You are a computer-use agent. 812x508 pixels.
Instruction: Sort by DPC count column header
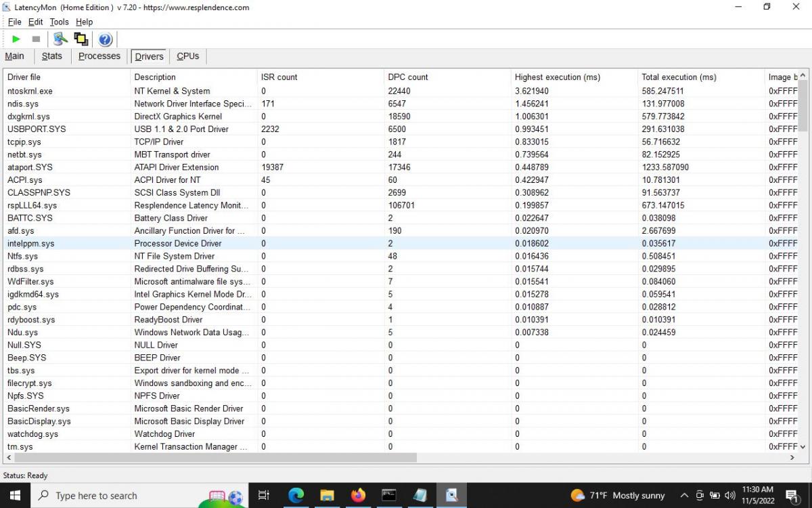tap(447, 77)
